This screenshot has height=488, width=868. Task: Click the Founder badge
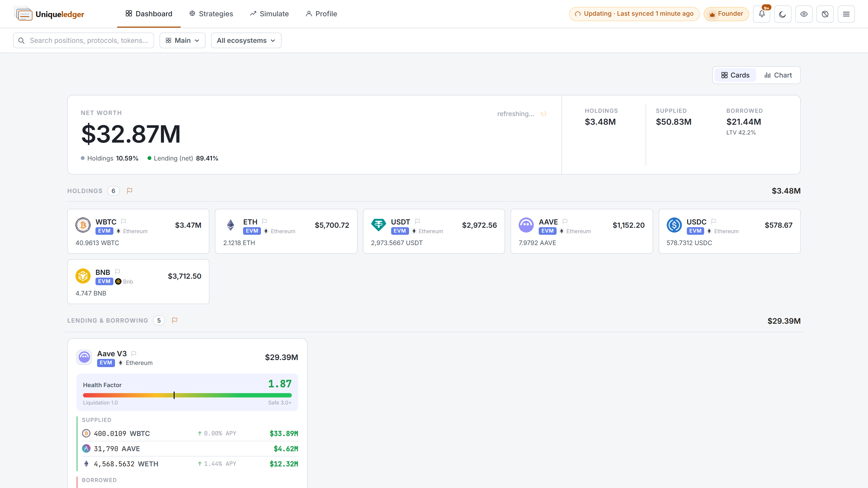pyautogui.click(x=726, y=14)
